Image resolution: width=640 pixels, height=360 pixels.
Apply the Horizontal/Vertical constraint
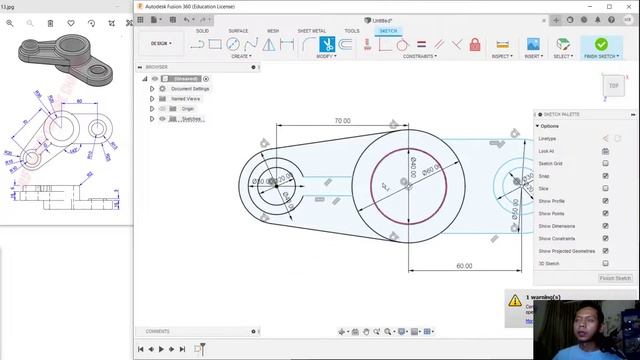click(367, 44)
